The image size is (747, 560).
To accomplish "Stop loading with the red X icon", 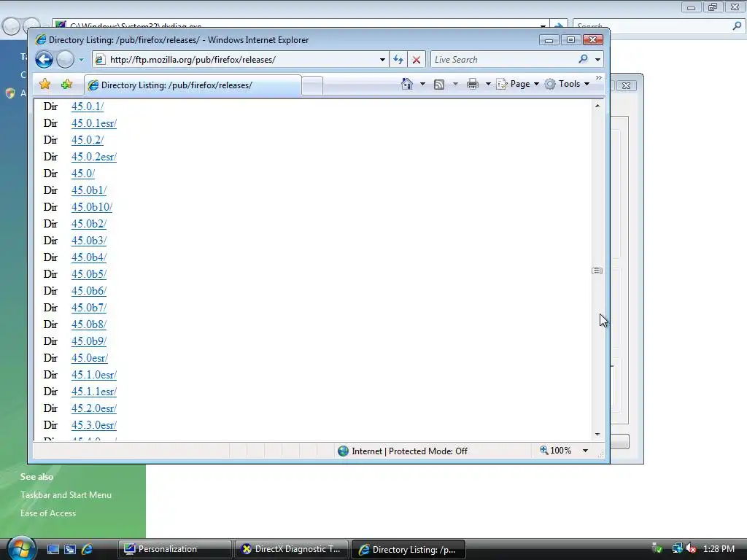I will click(417, 60).
